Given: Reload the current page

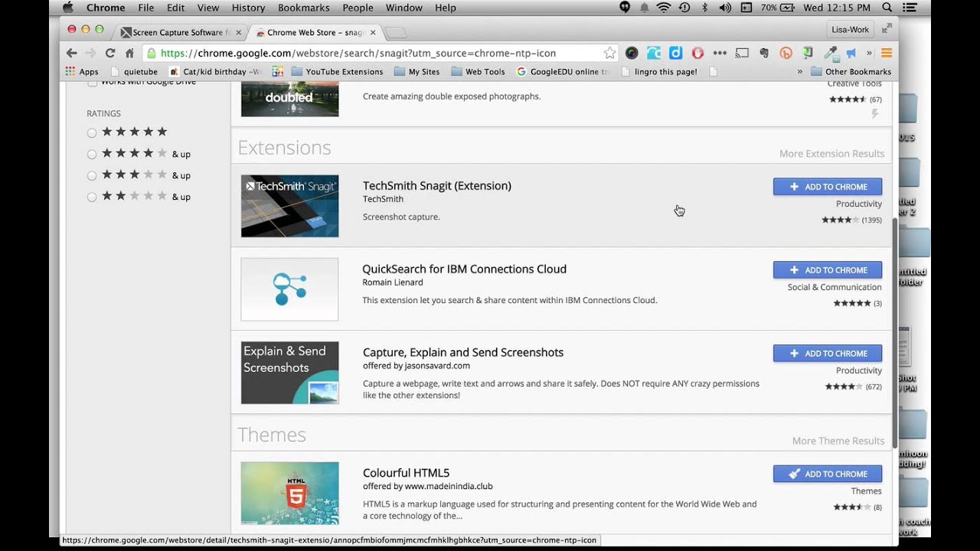Looking at the screenshot, I should pyautogui.click(x=110, y=53).
